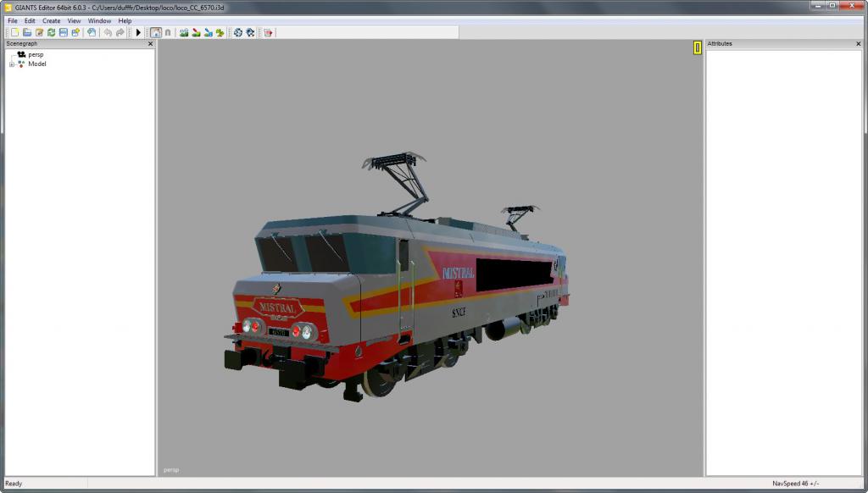
Task: Toggle the magnet snap icon
Action: pyautogui.click(x=169, y=33)
